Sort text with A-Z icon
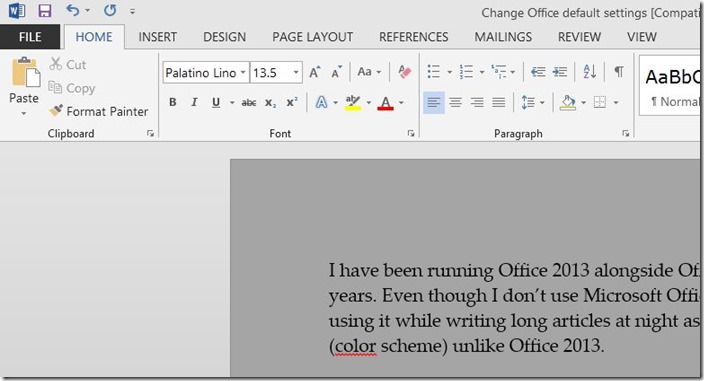 point(590,72)
